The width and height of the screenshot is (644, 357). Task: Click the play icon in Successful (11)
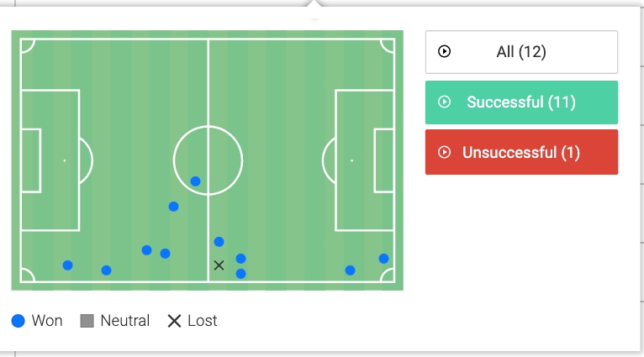click(x=445, y=102)
